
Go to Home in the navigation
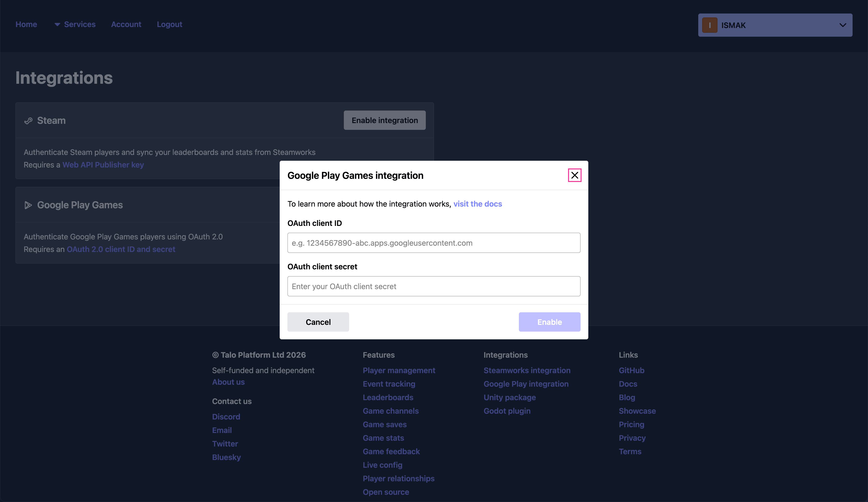26,24
